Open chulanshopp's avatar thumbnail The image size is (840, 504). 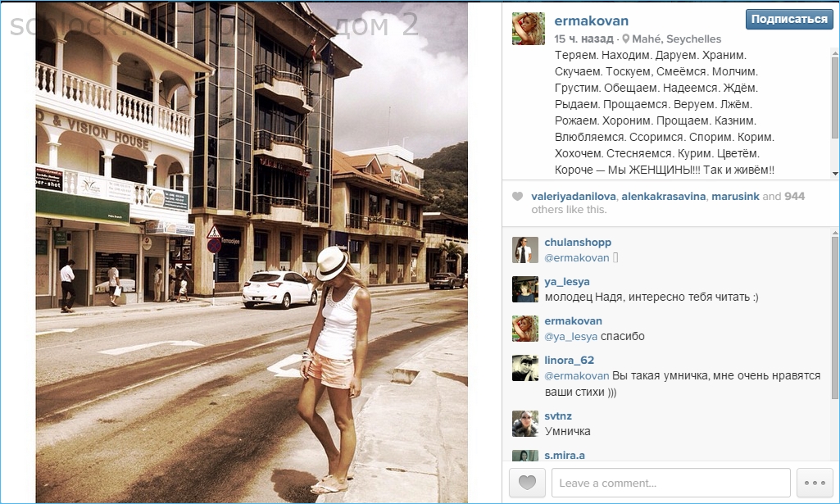click(525, 250)
